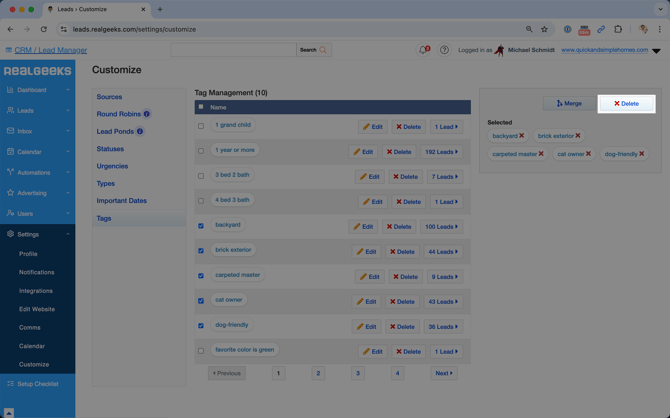This screenshot has height=418, width=670.
Task: Click the Round Robins info icon
Action: (x=146, y=114)
